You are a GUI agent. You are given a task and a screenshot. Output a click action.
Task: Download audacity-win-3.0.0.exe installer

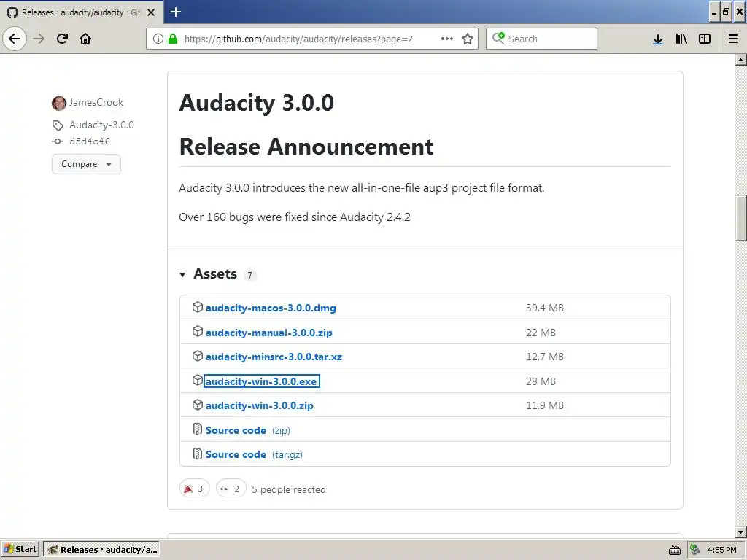(262, 381)
